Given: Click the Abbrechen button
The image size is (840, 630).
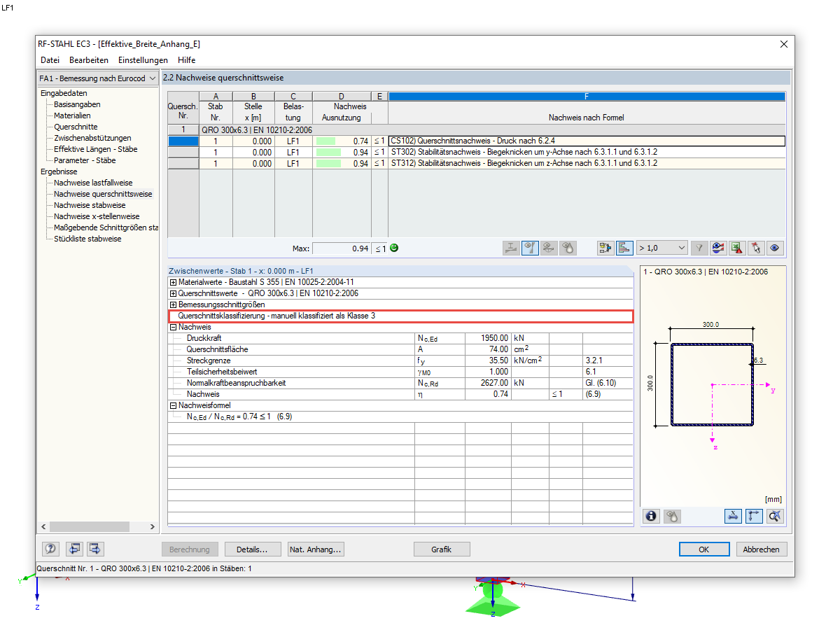Looking at the screenshot, I should (762, 549).
